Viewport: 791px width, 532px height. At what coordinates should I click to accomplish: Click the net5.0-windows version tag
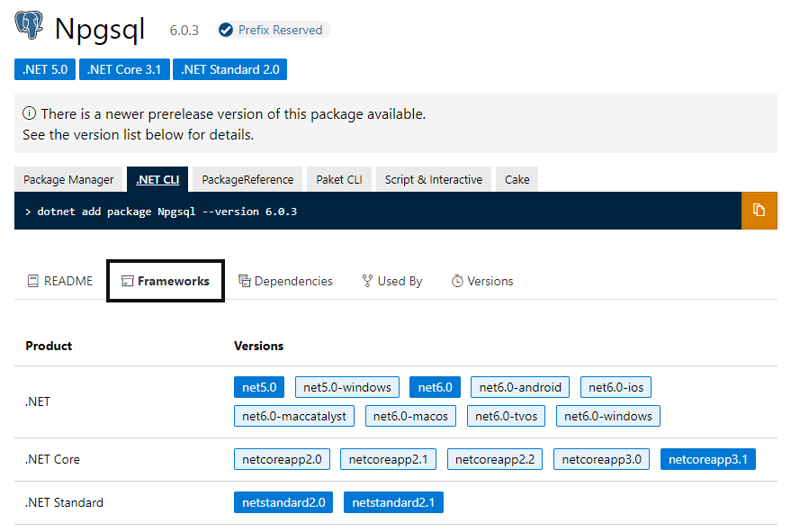tap(347, 387)
